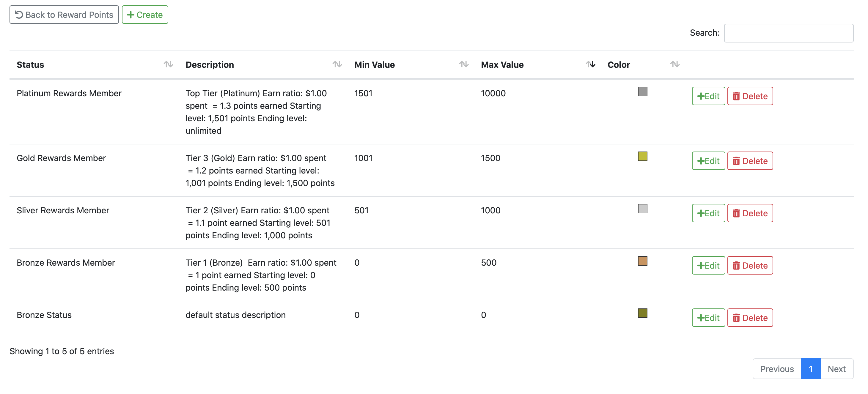The width and height of the screenshot is (868, 394).
Task: Delete the Gold Rewards Member row
Action: click(750, 161)
